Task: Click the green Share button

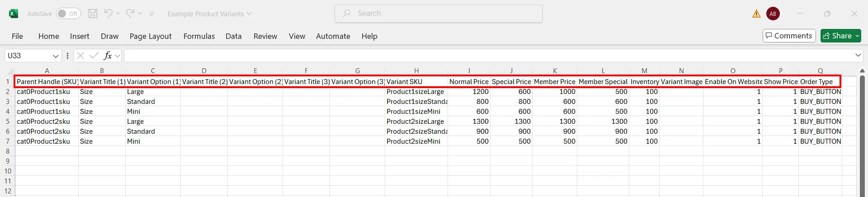Action: pos(840,36)
